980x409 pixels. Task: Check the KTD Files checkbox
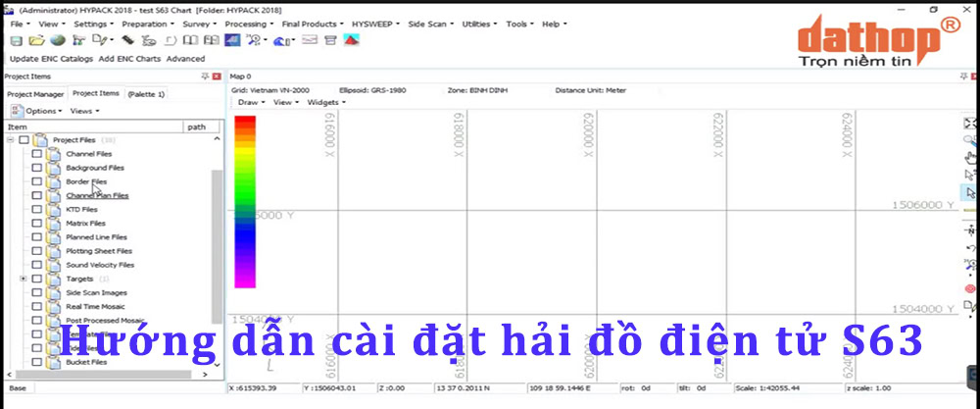pos(37,210)
